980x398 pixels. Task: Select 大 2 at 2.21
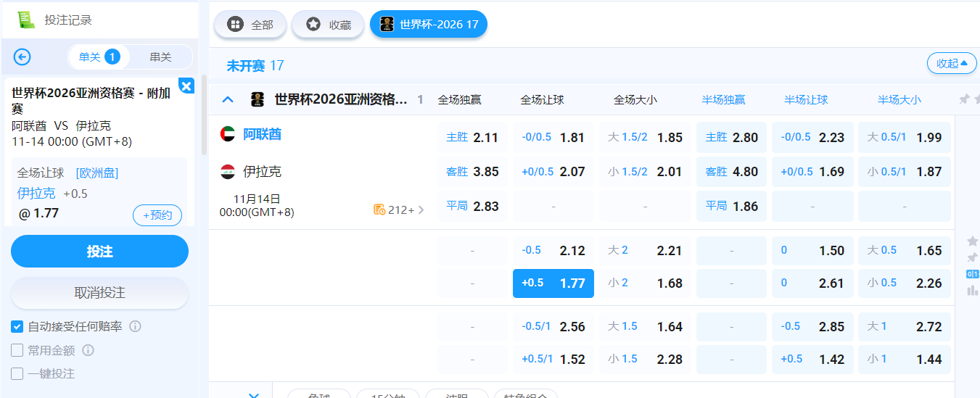point(645,250)
